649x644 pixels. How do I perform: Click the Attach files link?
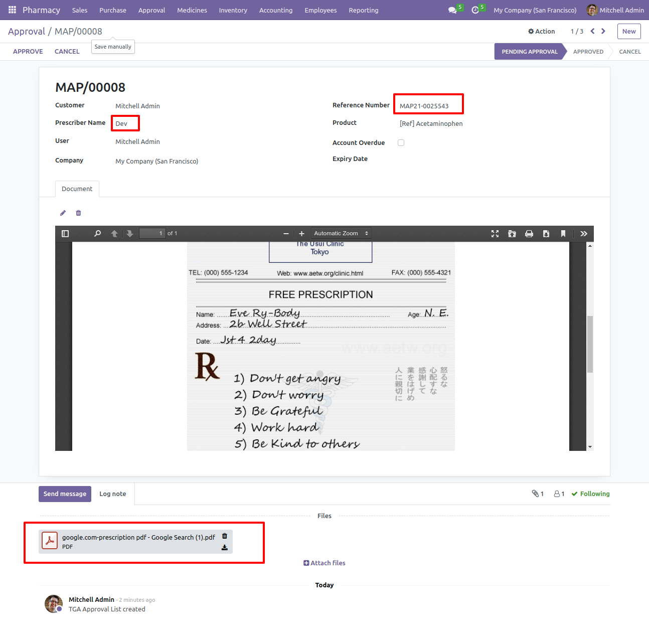click(324, 563)
